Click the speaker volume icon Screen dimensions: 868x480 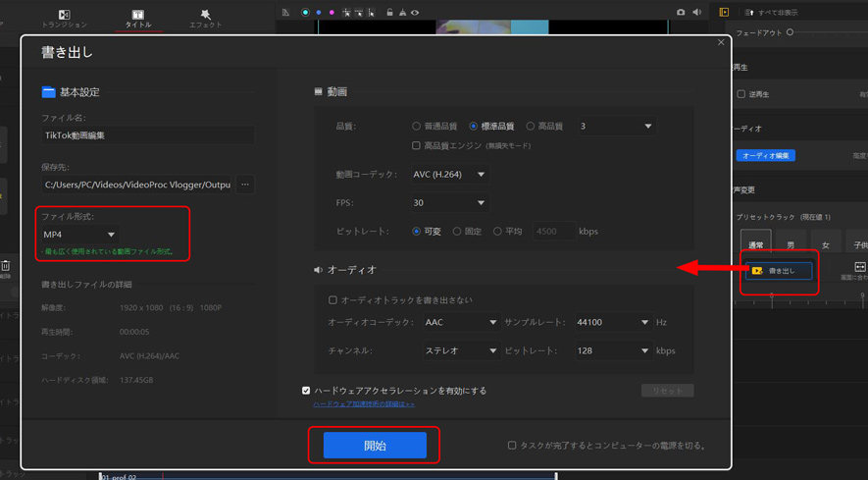pyautogui.click(x=697, y=13)
